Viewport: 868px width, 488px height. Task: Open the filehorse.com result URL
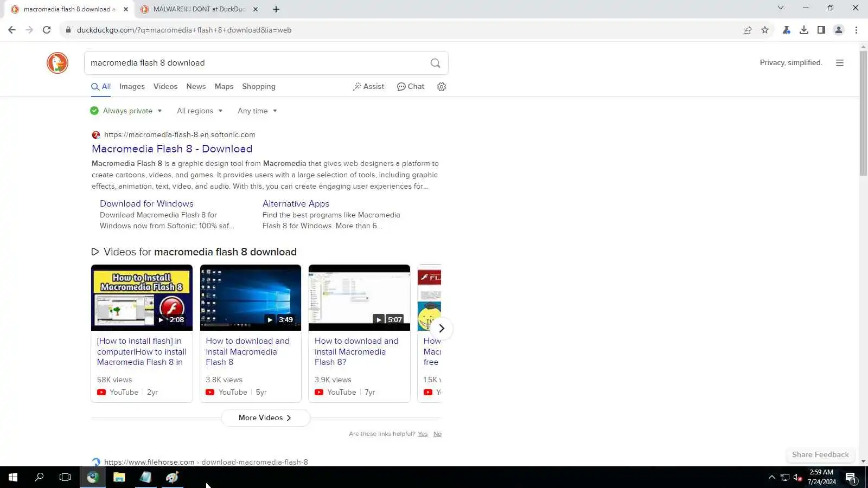(x=206, y=462)
